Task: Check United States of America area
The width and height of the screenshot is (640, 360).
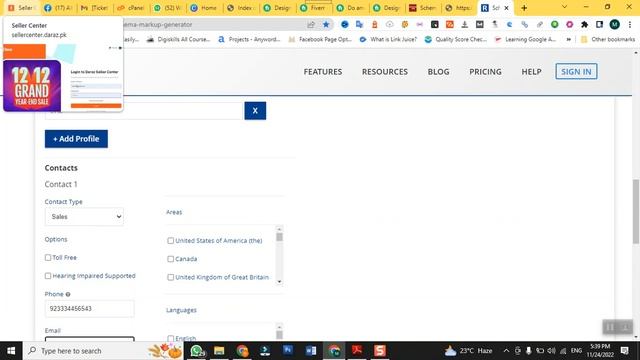Action: (171, 241)
